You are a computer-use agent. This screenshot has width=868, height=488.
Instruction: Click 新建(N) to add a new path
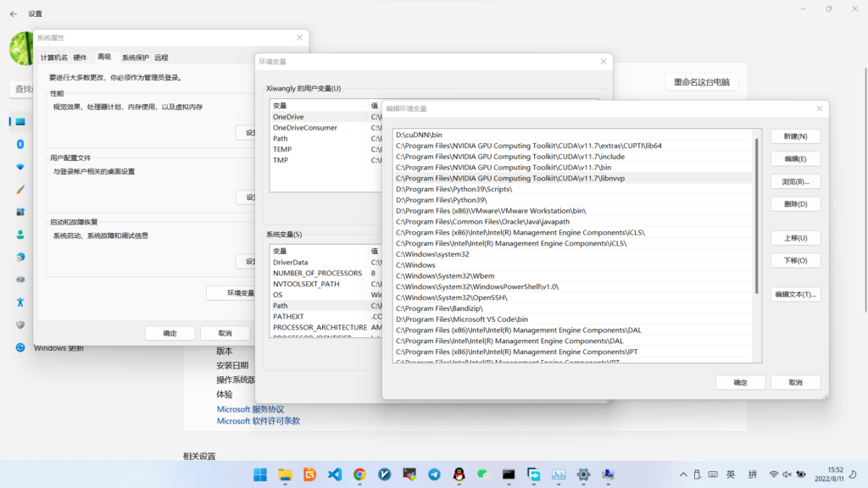click(x=795, y=136)
